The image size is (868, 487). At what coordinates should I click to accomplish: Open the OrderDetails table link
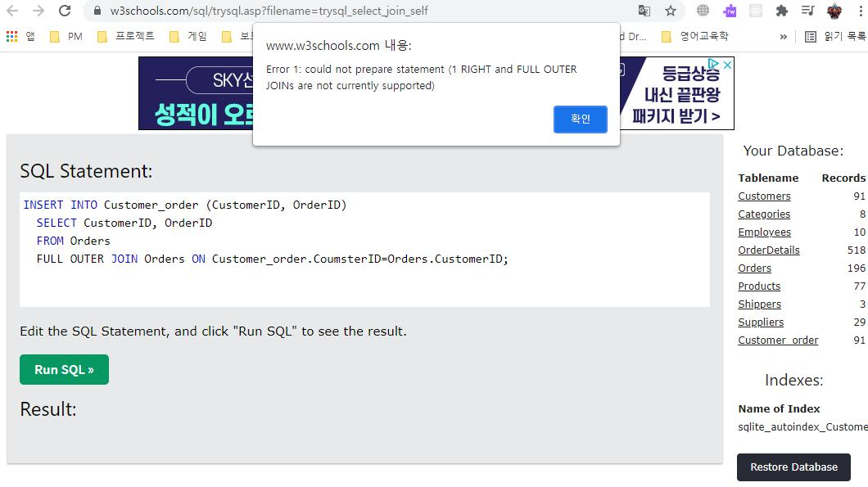point(768,250)
